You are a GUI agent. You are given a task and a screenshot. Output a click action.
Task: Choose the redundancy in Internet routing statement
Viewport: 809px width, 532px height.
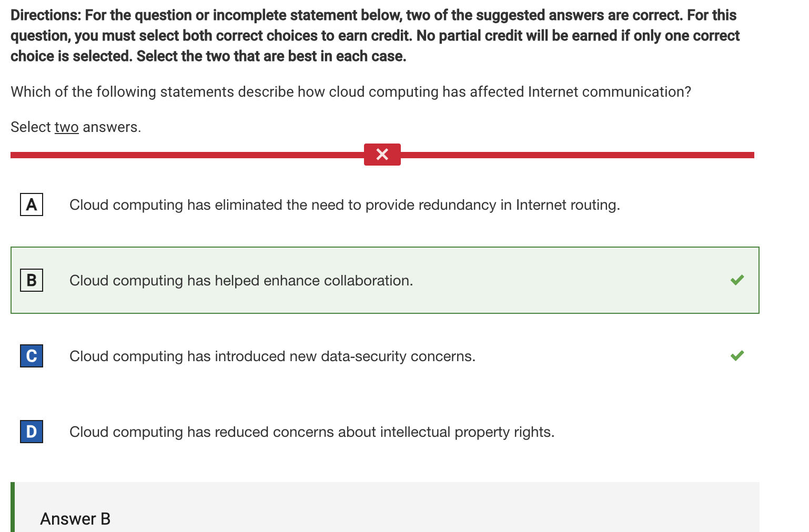[345, 205]
